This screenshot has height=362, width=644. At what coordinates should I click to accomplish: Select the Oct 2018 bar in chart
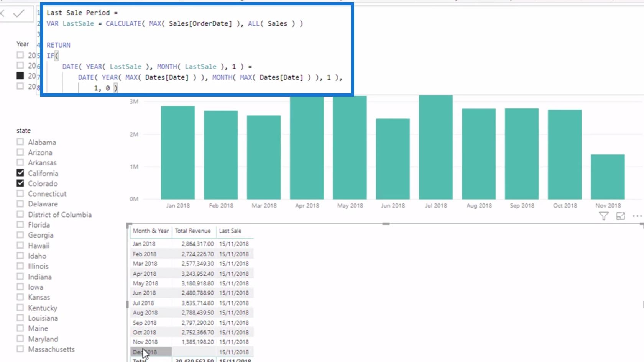click(x=565, y=155)
